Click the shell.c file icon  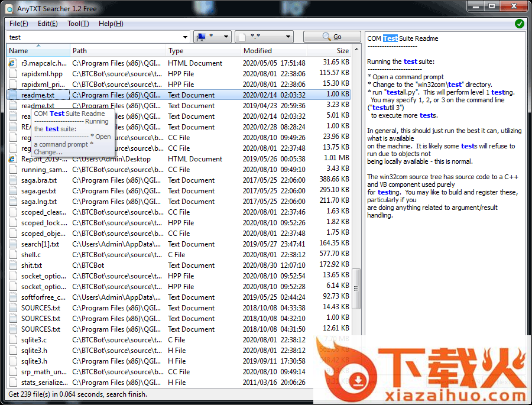click(x=13, y=255)
